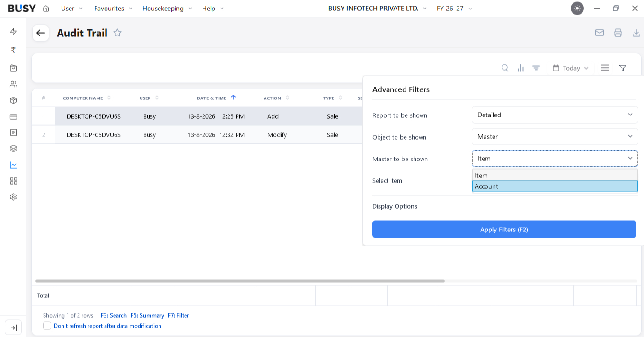Click Sale type cell in Add row
644x337 pixels.
pyautogui.click(x=333, y=116)
